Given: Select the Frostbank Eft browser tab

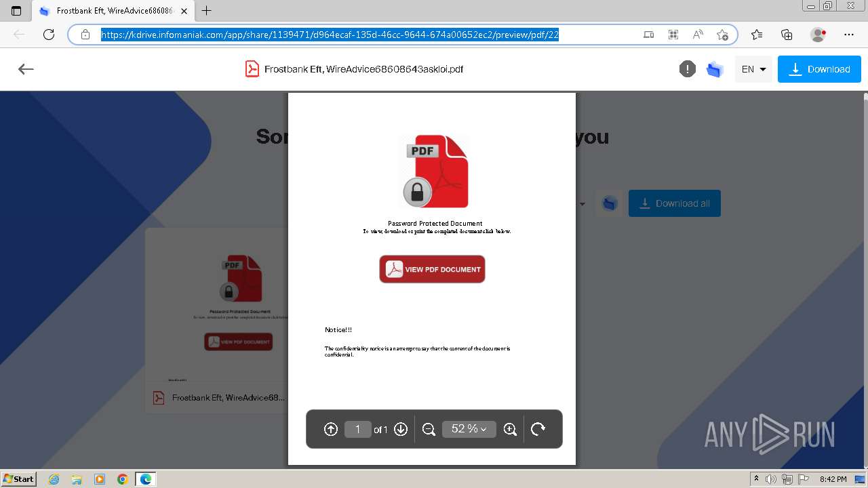Looking at the screenshot, I should (113, 11).
